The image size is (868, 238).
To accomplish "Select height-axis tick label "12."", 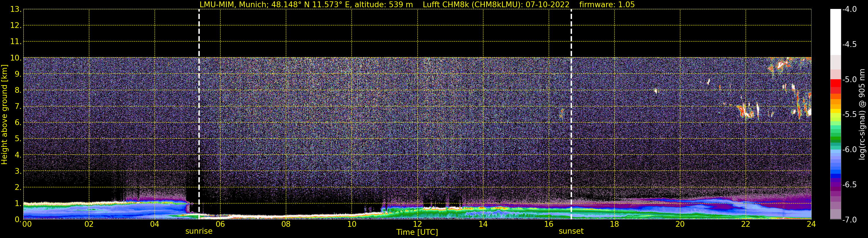I will click(x=16, y=25).
